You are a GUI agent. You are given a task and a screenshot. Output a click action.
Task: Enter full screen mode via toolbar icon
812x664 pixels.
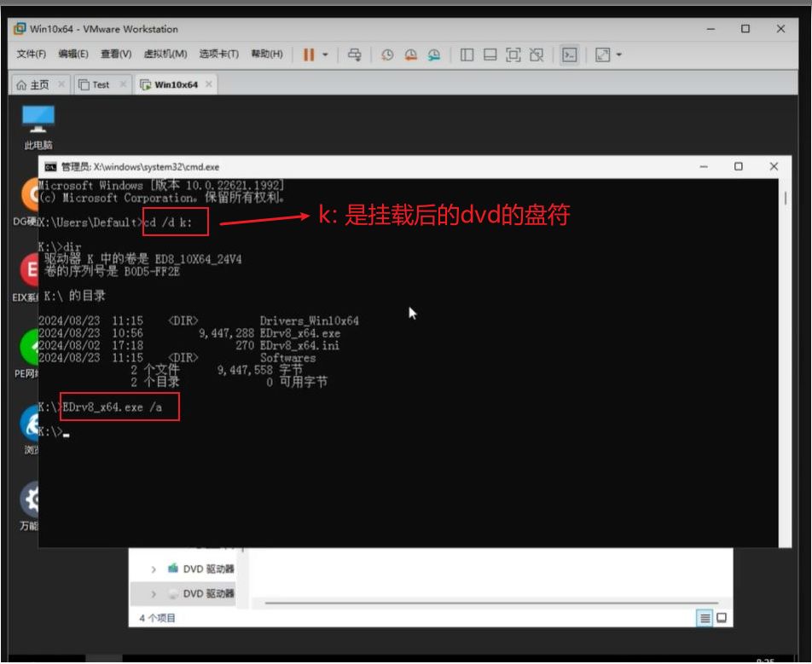[513, 55]
